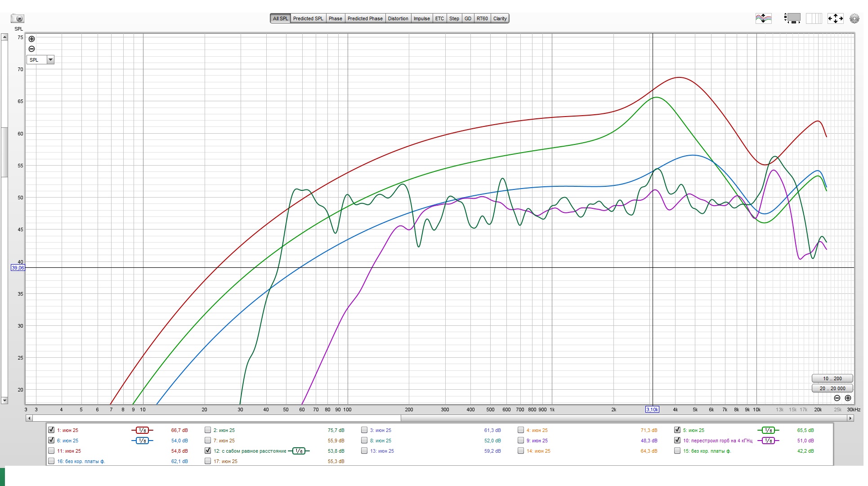This screenshot has width=868, height=486.
Task: Click the horizontal zoom out icon bottom-right
Action: [837, 398]
